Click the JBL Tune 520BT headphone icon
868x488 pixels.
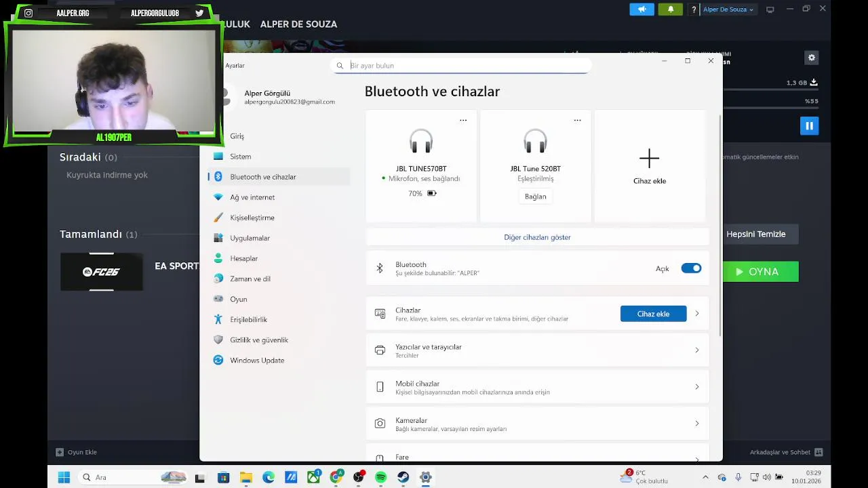coord(535,142)
